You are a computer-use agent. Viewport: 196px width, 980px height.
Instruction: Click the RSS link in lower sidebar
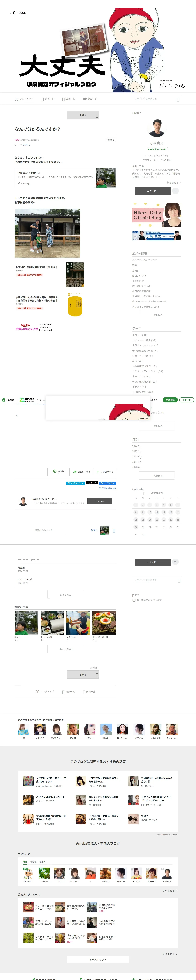point(136,595)
